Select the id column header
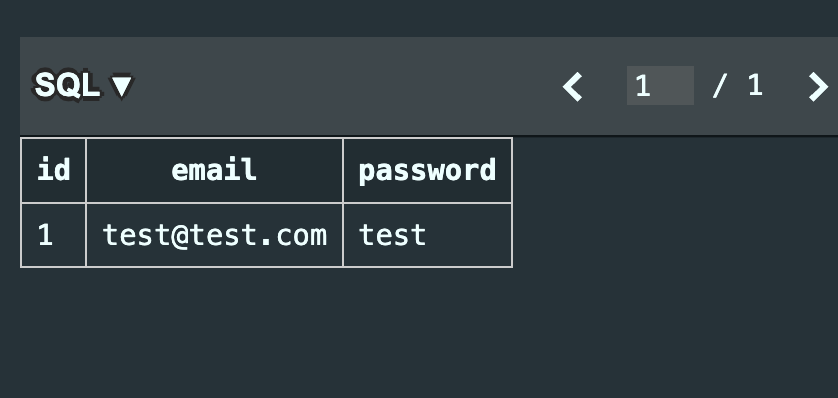Image resolution: width=838 pixels, height=398 pixels. [x=53, y=170]
